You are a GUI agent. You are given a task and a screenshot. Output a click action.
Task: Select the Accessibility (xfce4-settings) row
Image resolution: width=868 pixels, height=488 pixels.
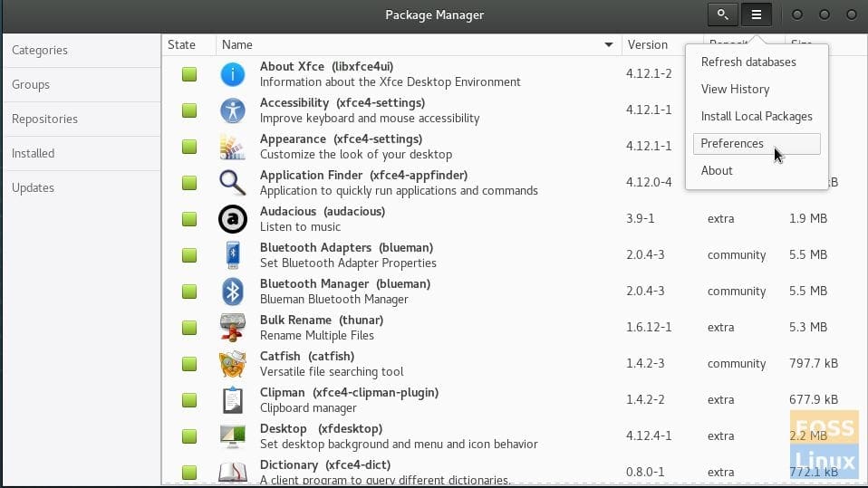515,110
